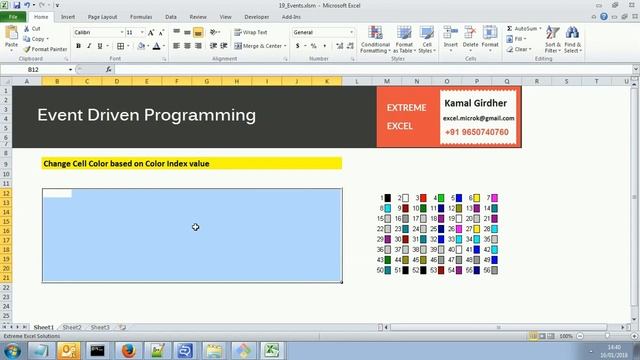Click the Increase Indent icon
640x360 pixels.
tap(224, 46)
